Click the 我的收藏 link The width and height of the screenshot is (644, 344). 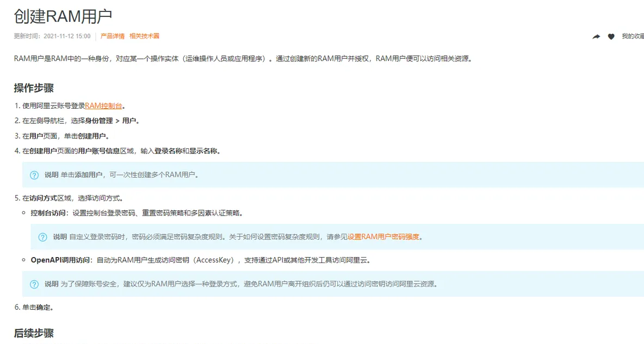pyautogui.click(x=633, y=36)
